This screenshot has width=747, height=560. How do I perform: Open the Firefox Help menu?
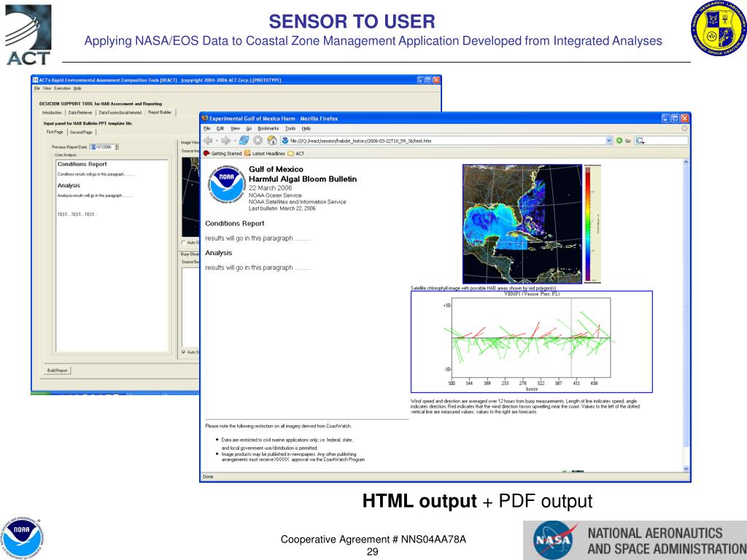306,128
